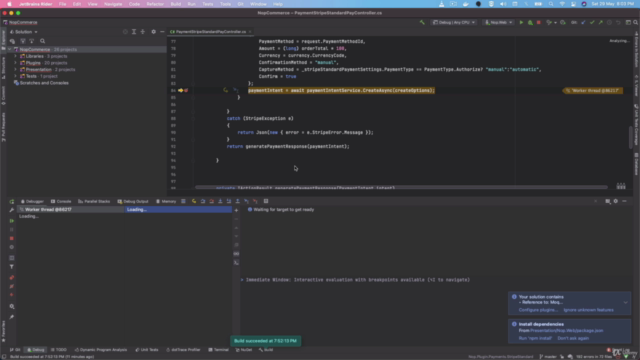
Task: Open Debug | Any CPU configuration dropdown
Action: point(454,22)
